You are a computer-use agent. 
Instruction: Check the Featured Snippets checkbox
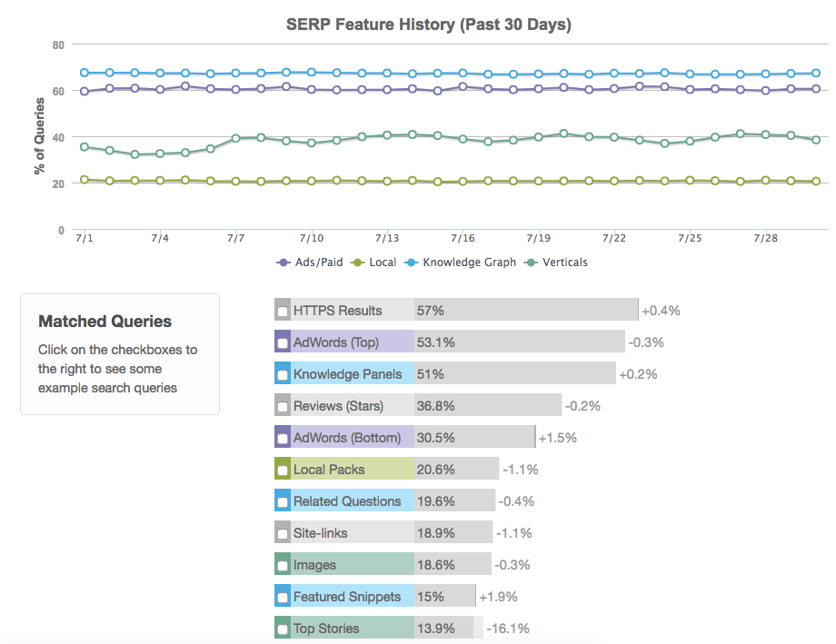(x=284, y=598)
